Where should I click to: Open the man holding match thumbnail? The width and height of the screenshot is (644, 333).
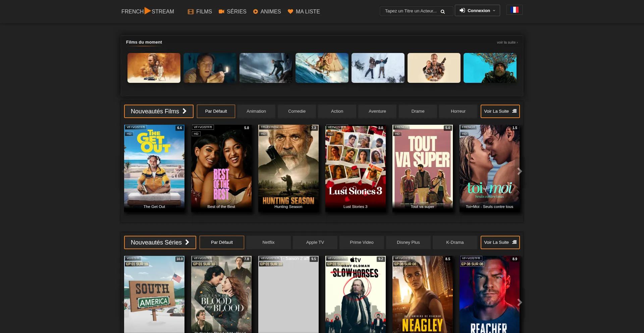tap(210, 68)
